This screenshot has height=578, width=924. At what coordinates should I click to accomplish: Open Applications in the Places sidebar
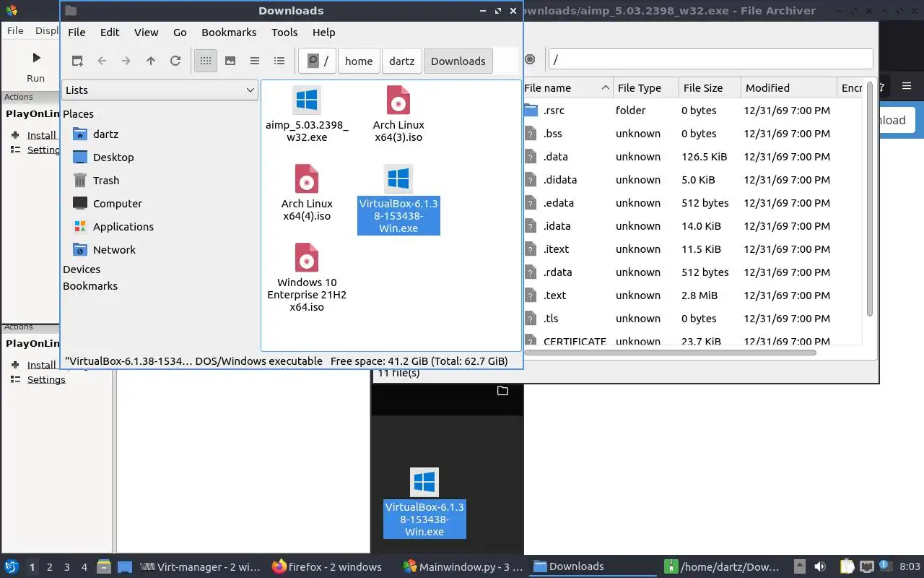click(x=123, y=227)
